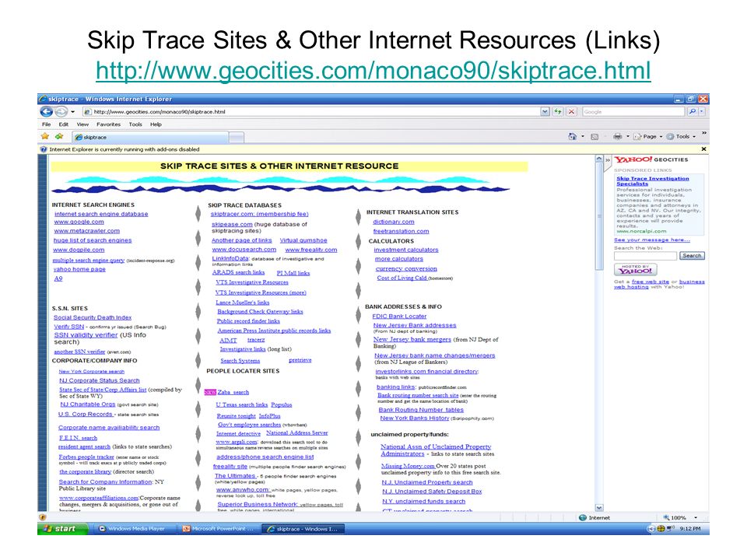
Task: Click the page scrollbar up arrow
Action: pos(599,159)
